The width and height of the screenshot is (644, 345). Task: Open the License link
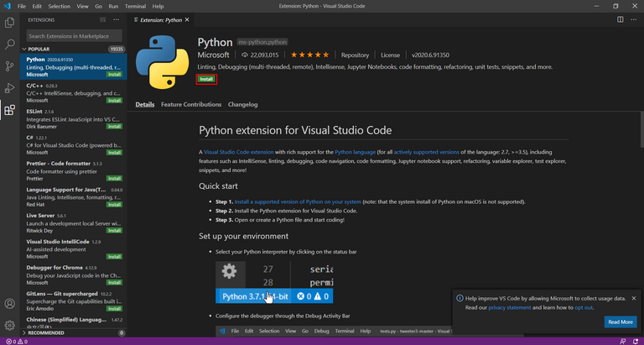[390, 55]
